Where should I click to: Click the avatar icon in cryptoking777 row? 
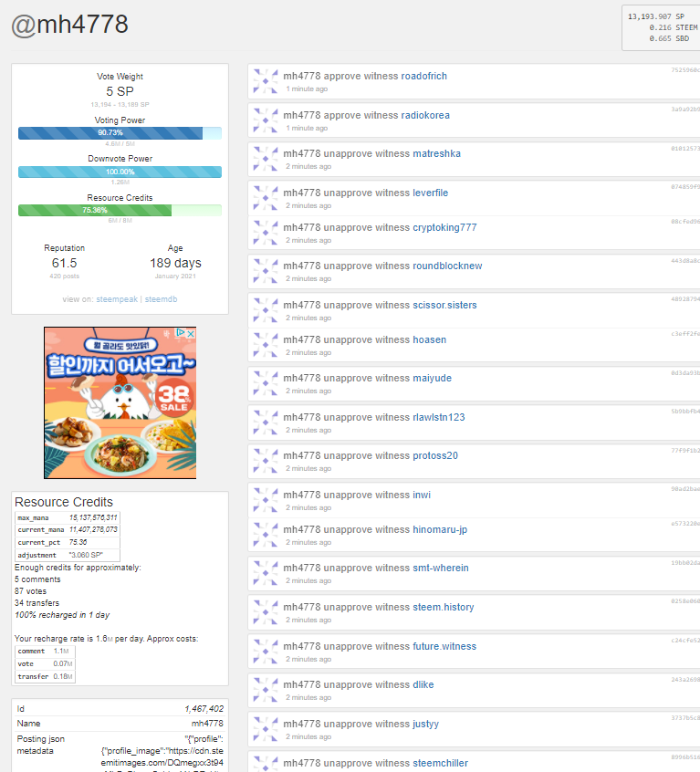[x=266, y=233]
